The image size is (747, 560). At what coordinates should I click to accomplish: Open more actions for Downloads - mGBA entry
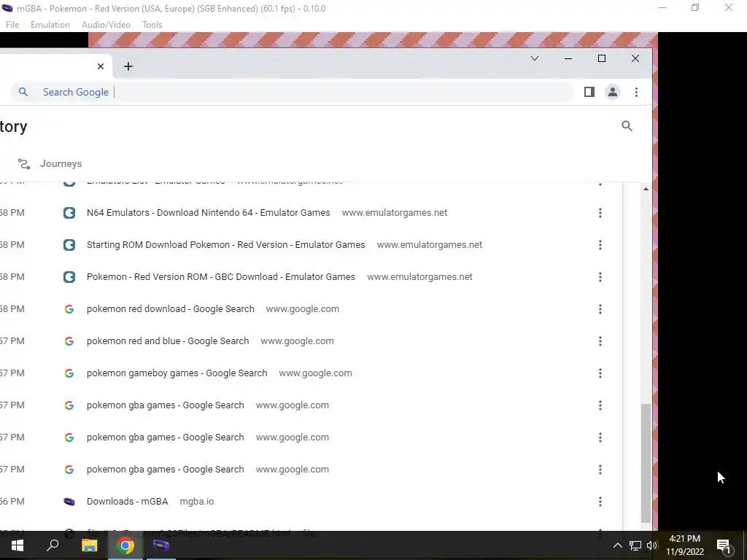600,502
